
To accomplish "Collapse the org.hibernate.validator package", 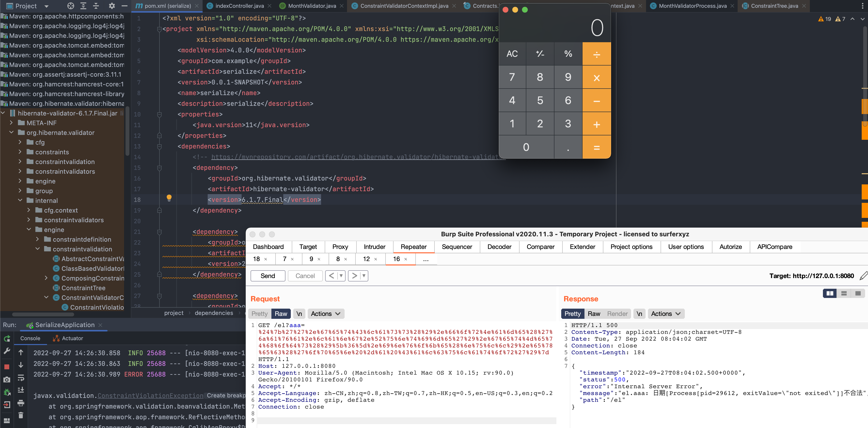I will coord(11,132).
